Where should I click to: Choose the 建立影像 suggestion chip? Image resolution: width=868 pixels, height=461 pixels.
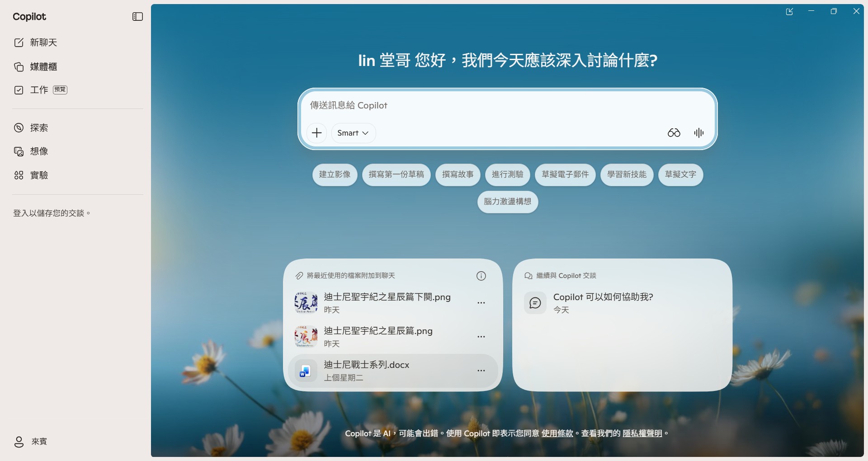click(335, 174)
